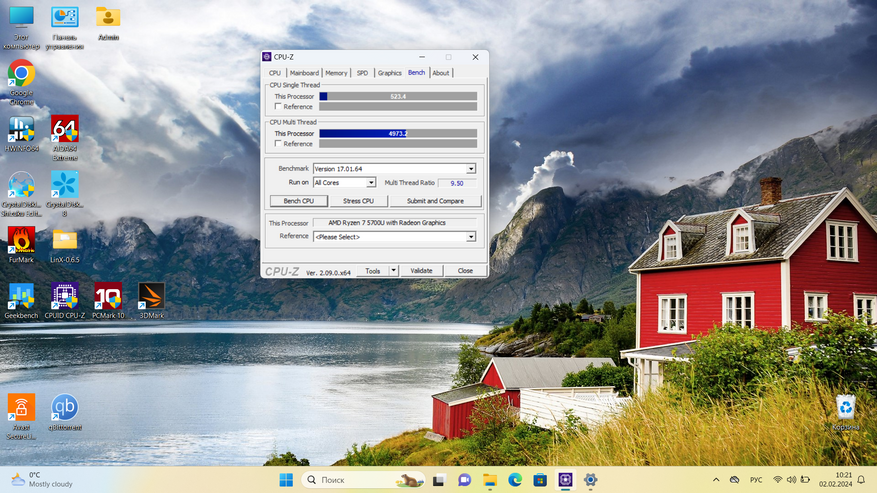Launch the 3DMark desktop shortcut
This screenshot has width=877, height=493.
pos(151,296)
